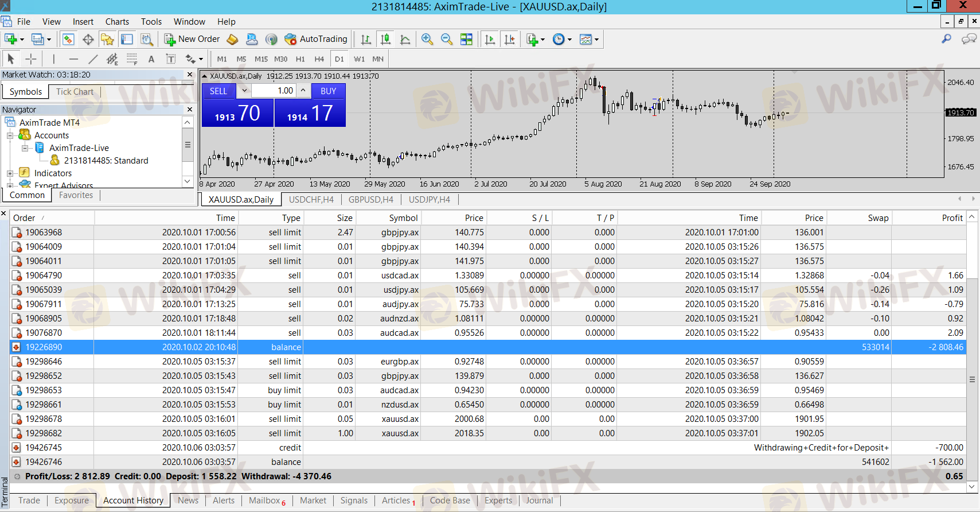
Task: Open the Arrows tool dropdown arrow
Action: [201, 59]
